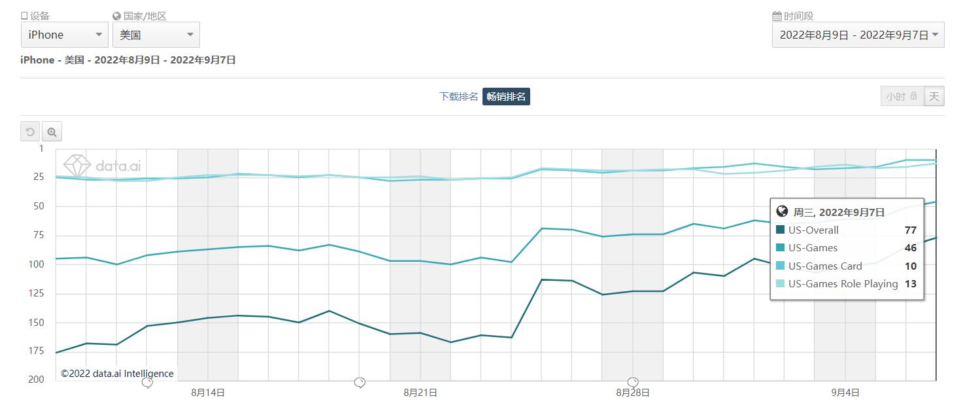Click the ©2022 data.ai Intelligence credit
The width and height of the screenshot is (980, 411).
tap(117, 374)
